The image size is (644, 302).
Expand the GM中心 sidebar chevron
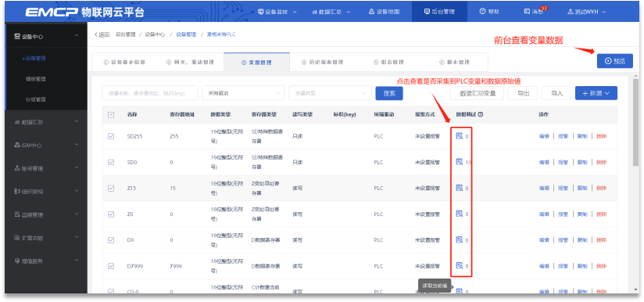point(77,145)
